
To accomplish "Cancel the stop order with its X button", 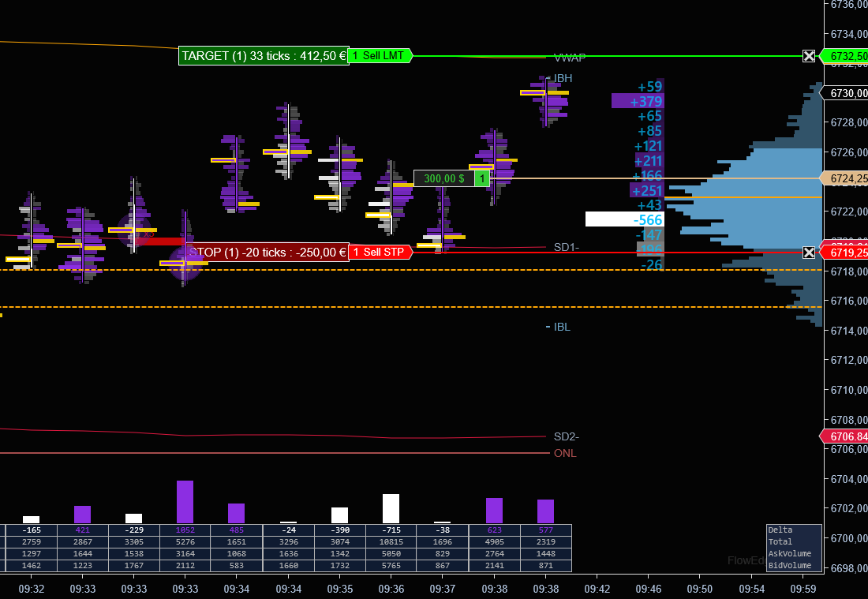I will (x=809, y=253).
